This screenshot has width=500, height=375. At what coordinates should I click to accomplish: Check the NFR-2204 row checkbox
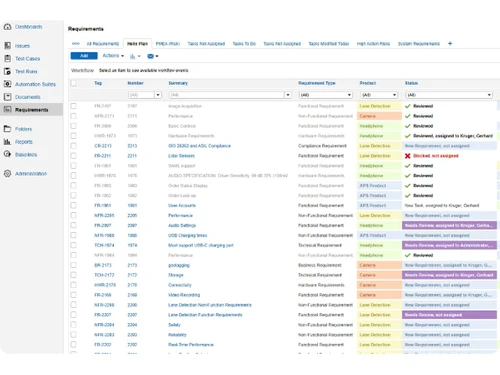(x=73, y=325)
